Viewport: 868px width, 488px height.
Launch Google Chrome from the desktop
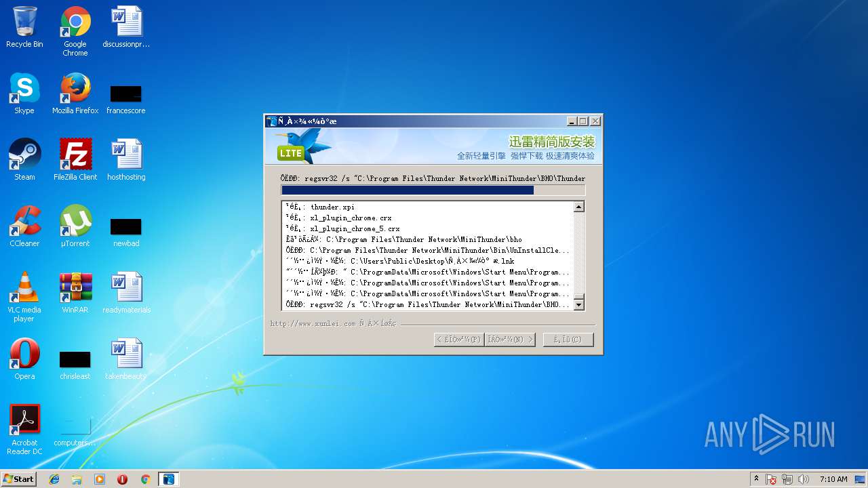pos(75,30)
